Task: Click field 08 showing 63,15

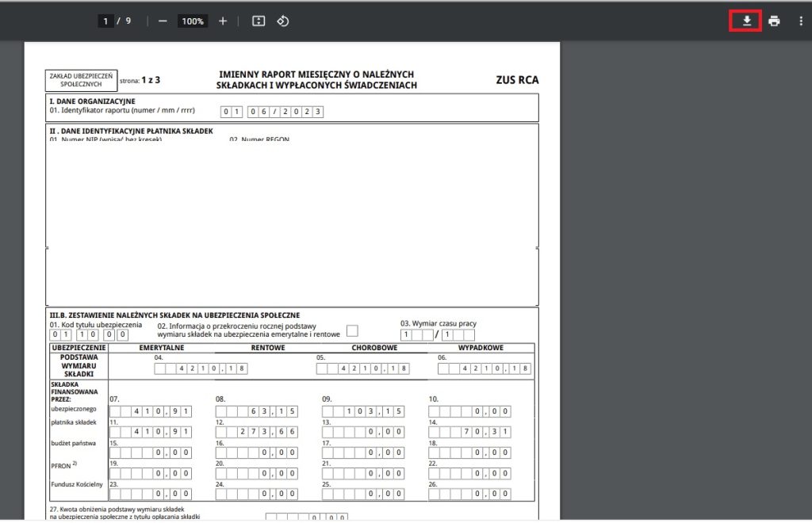Action: tap(255, 411)
